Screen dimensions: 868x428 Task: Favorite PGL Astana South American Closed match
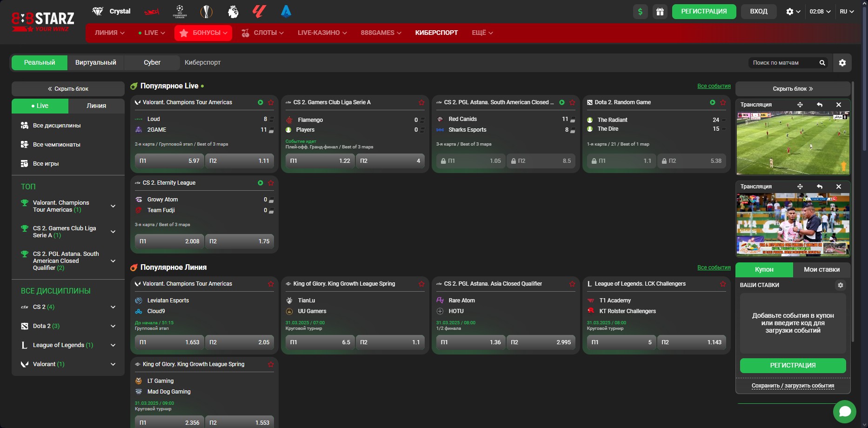(572, 102)
